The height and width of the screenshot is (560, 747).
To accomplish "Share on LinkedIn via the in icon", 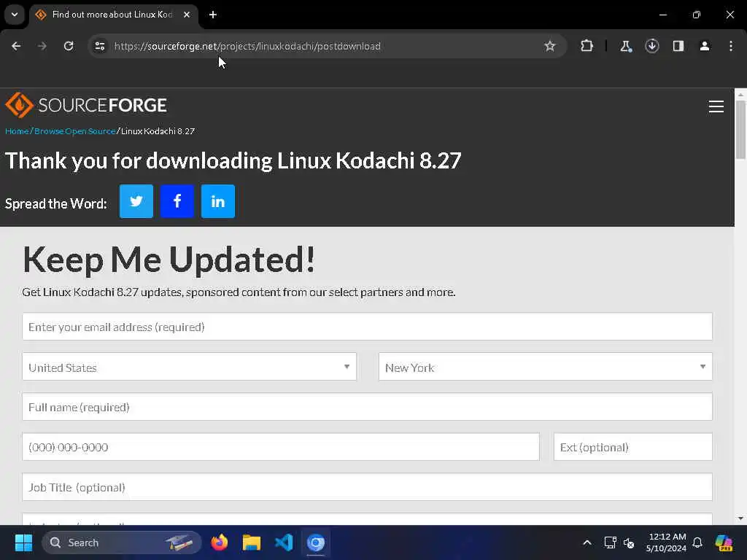I will pyautogui.click(x=218, y=201).
